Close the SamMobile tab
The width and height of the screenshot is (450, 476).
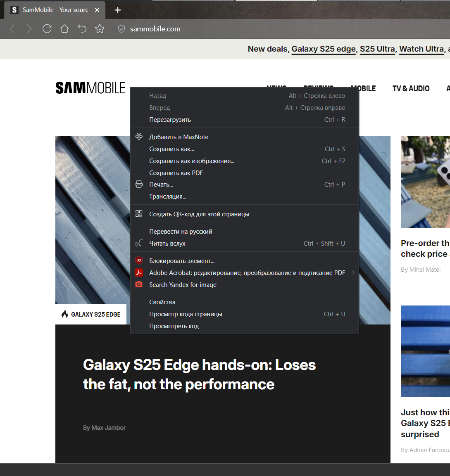click(97, 10)
